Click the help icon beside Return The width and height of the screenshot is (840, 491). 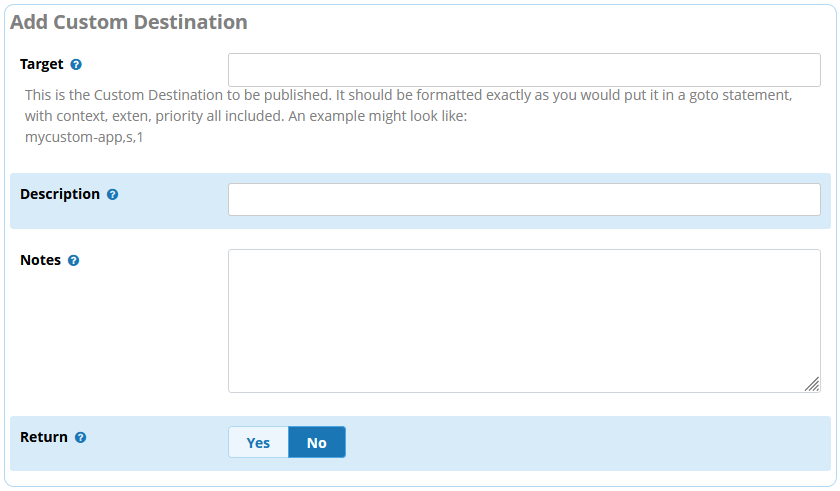(x=80, y=437)
